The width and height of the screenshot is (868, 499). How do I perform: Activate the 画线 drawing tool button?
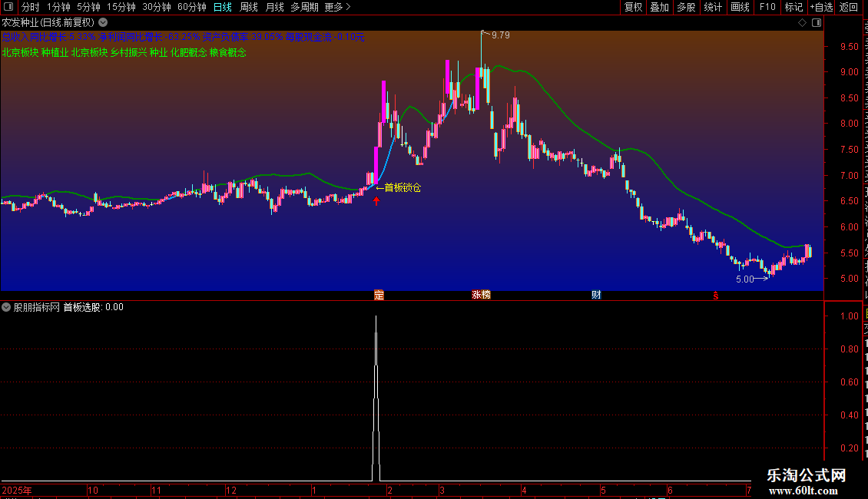[x=740, y=7]
